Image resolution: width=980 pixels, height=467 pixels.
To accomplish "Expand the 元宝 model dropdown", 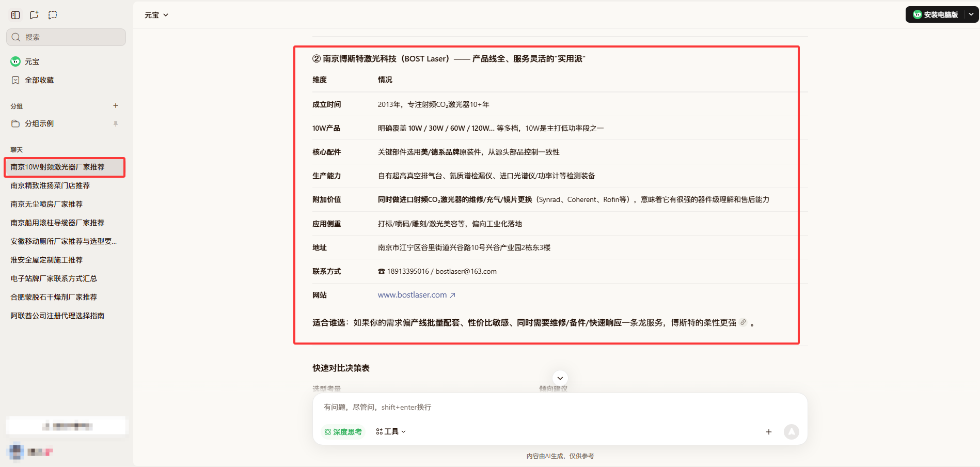I will [x=156, y=15].
